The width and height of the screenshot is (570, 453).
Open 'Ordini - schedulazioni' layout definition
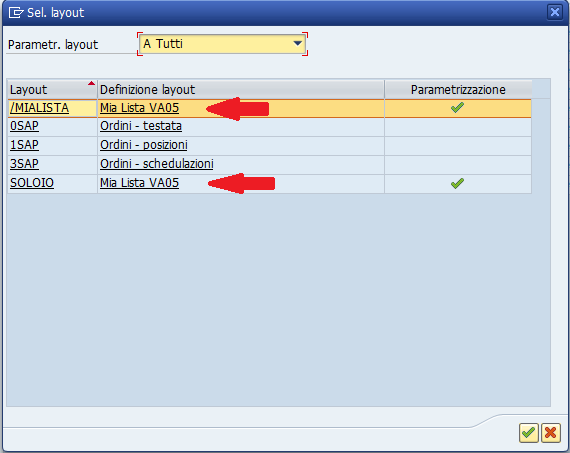pos(157,164)
